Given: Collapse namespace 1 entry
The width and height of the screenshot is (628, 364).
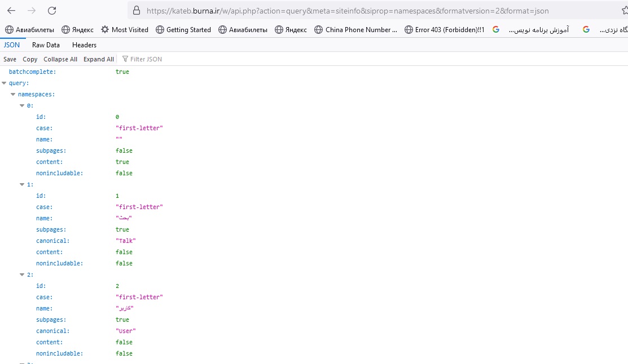Looking at the screenshot, I should coord(22,184).
